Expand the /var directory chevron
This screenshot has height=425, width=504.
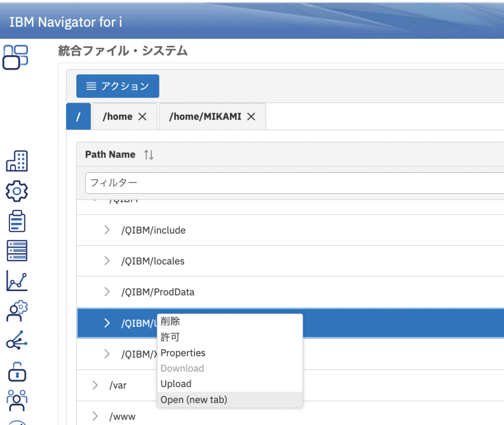(x=94, y=385)
